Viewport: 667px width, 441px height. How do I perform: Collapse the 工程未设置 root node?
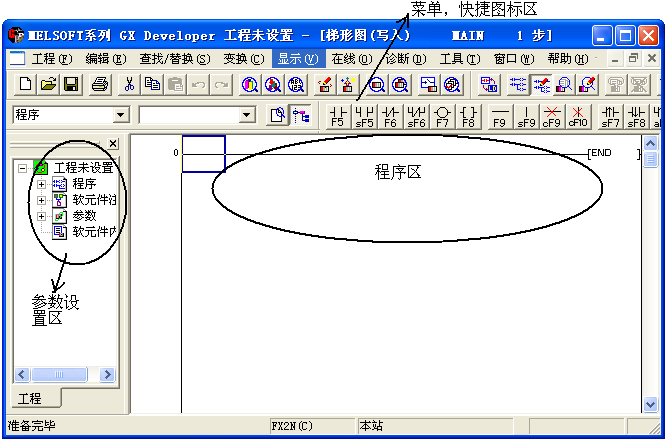(x=23, y=168)
